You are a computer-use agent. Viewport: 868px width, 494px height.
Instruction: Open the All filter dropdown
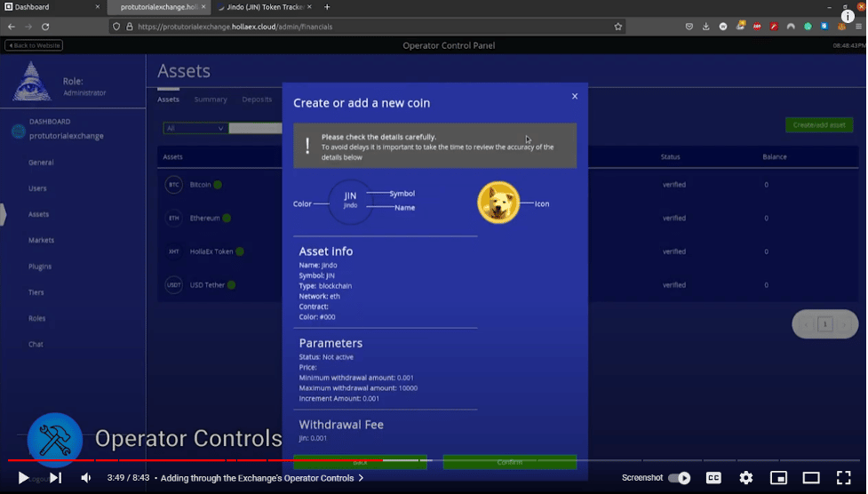(195, 128)
